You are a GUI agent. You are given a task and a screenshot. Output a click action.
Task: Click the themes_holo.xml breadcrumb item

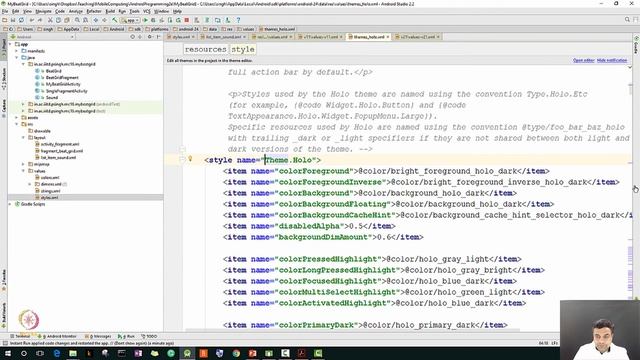click(276, 29)
